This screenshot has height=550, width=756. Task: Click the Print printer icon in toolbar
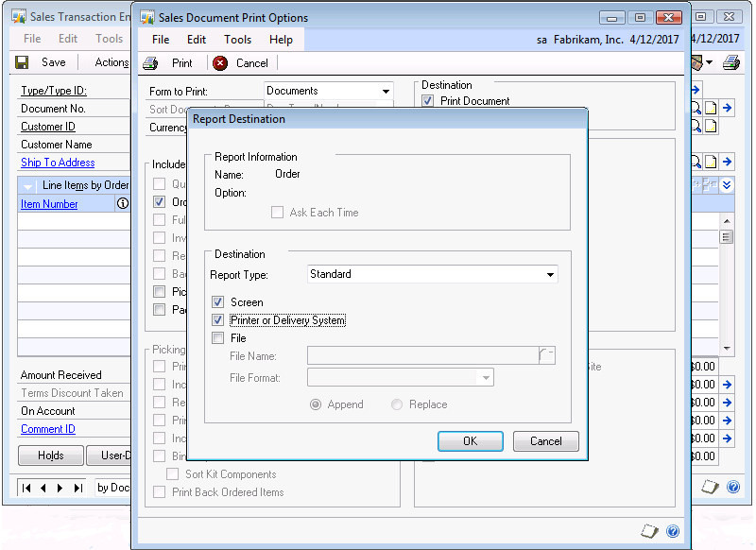150,63
